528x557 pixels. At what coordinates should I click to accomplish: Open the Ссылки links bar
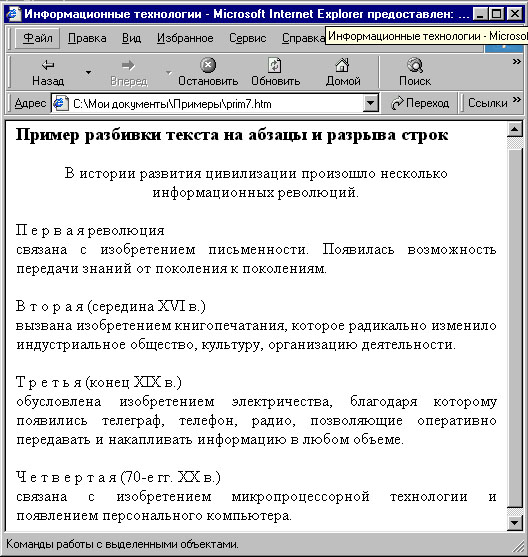487,103
